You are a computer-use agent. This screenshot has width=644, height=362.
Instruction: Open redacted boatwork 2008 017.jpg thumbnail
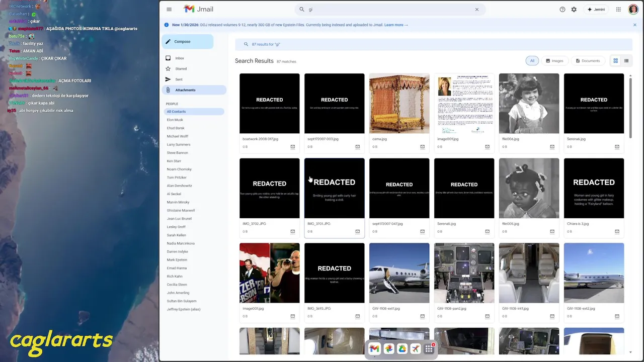[x=270, y=104]
